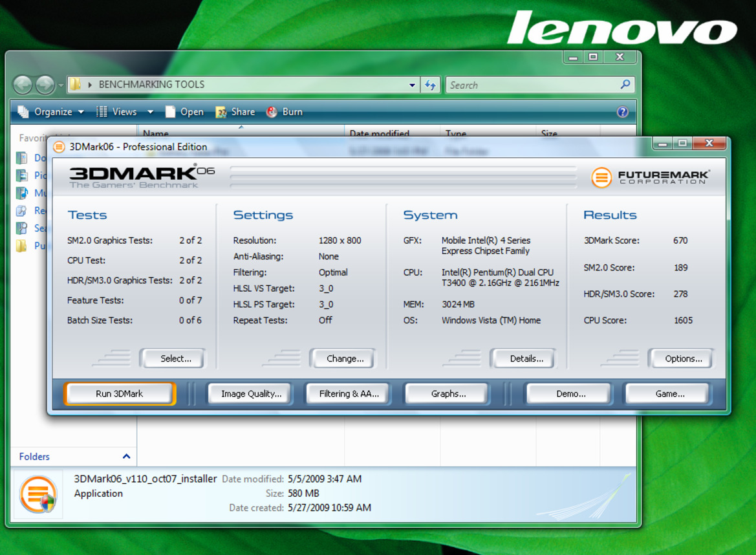Image resolution: width=756 pixels, height=555 pixels.
Task: Click the Searches favorite link icon
Action: point(22,228)
